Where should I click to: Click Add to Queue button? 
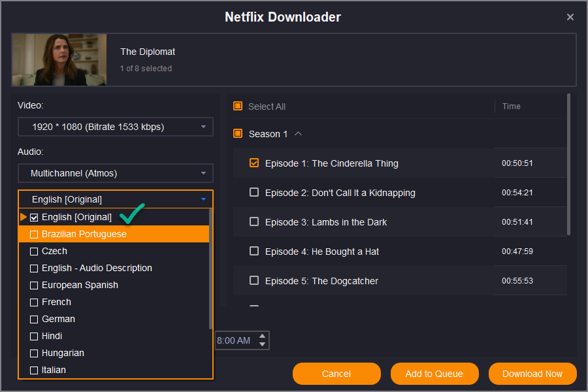(434, 374)
